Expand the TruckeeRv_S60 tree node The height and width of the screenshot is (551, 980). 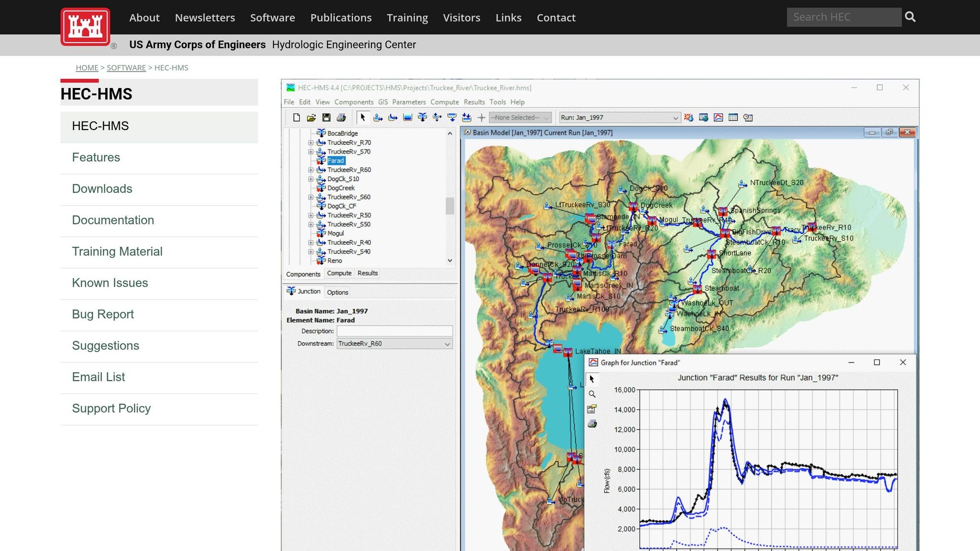311,197
